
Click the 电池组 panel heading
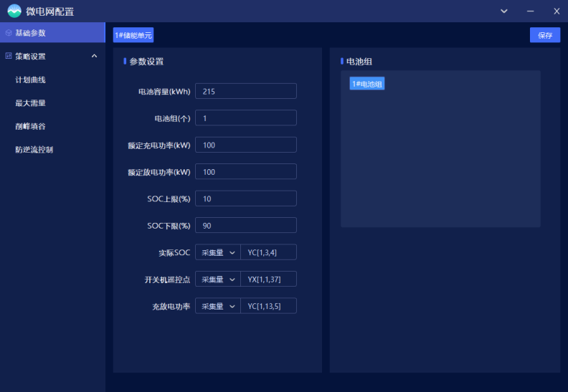point(359,62)
